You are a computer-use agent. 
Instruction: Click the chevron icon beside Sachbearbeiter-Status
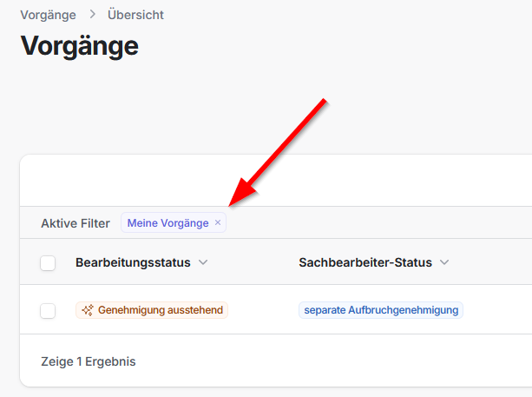(444, 262)
